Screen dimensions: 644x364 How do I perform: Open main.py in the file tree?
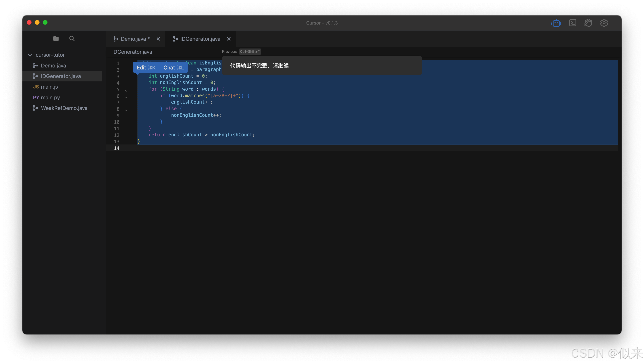50,98
